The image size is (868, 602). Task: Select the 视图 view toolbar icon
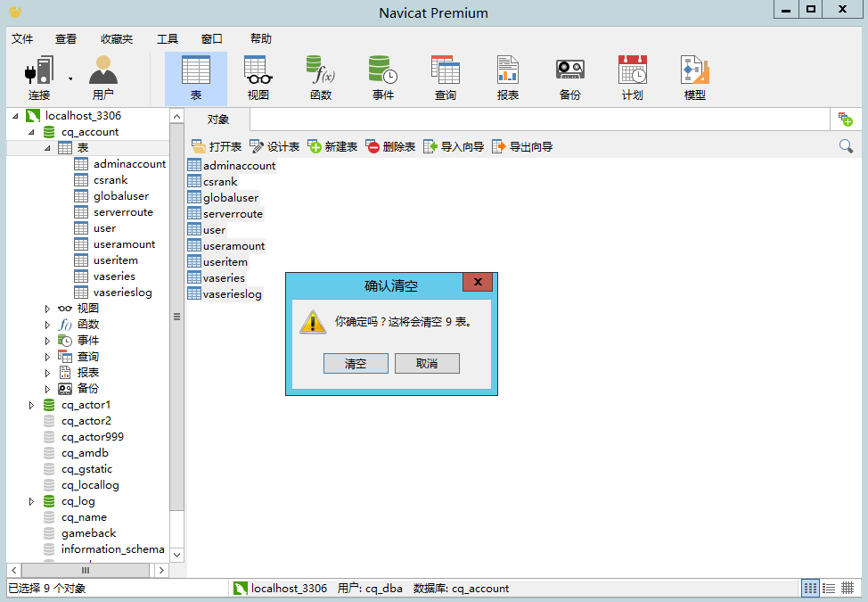258,78
